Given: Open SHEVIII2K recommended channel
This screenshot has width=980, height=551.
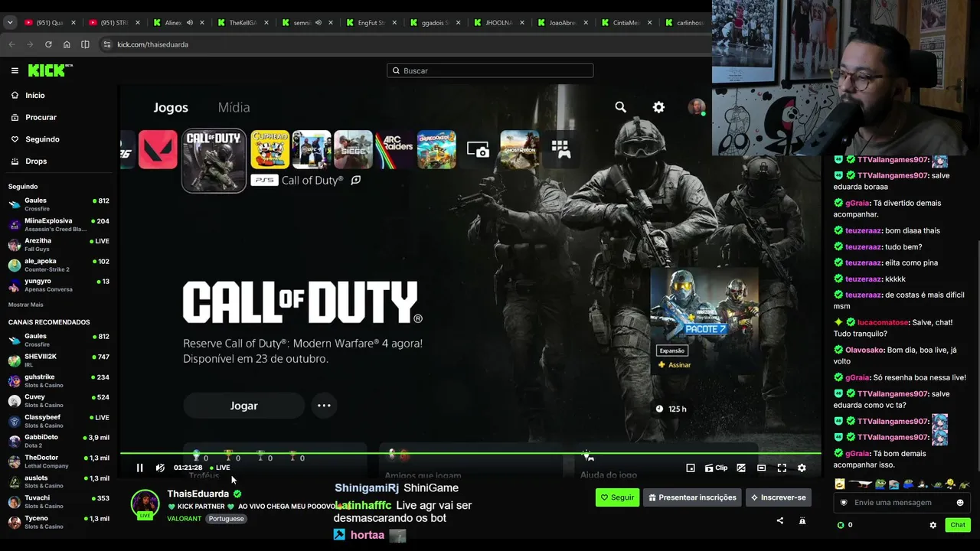Looking at the screenshot, I should tap(59, 360).
